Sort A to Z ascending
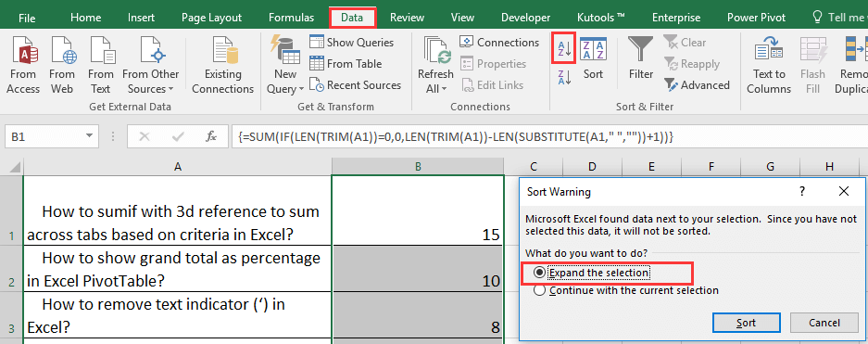The height and width of the screenshot is (344, 868). point(564,48)
